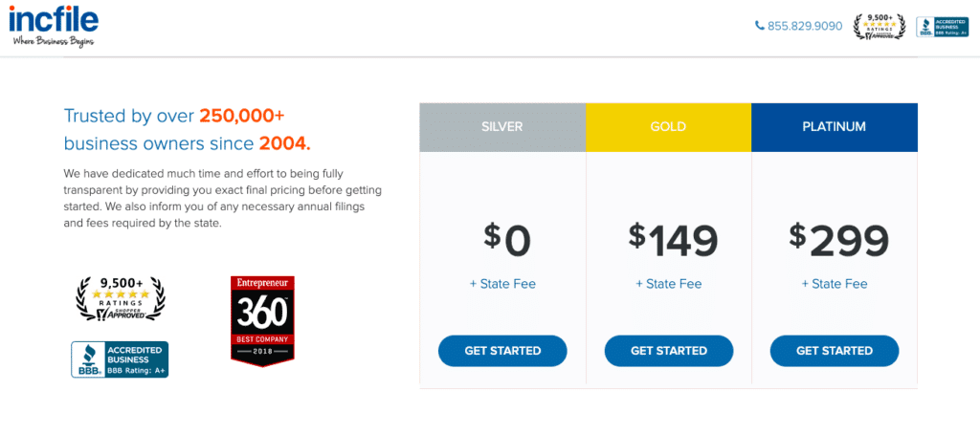980x434 pixels.
Task: Click the BBB Rating A+ badge below ratings
Action: (120, 359)
